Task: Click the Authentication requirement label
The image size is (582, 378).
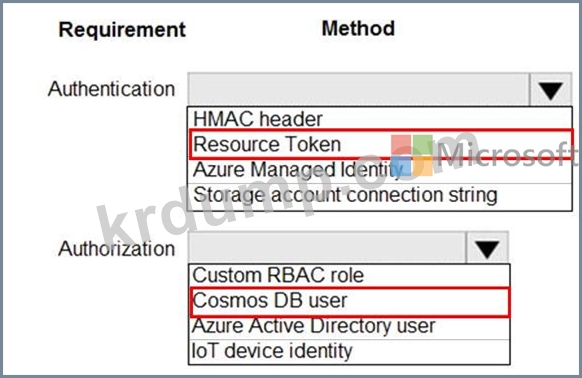Action: 111,89
